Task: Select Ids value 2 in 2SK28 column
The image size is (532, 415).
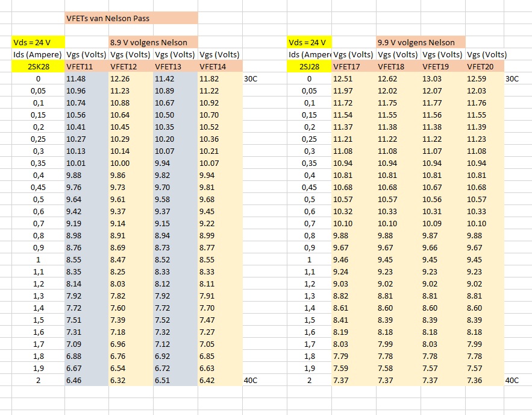Action: coord(38,381)
